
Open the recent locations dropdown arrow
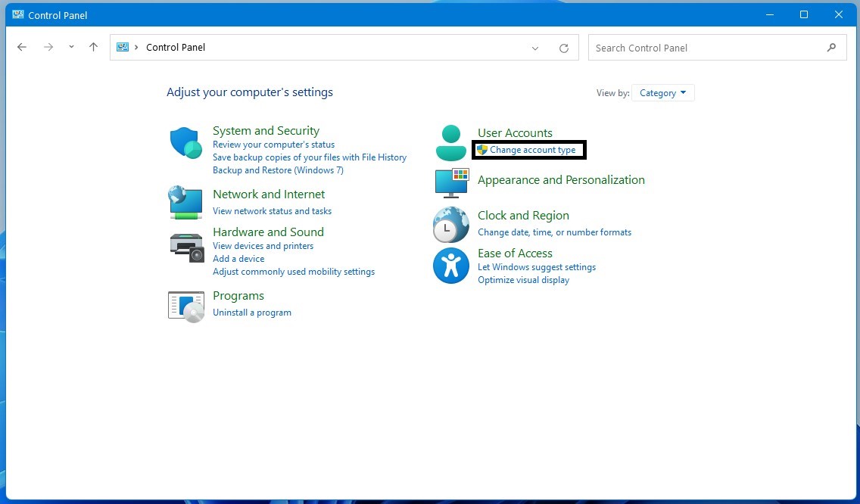71,47
